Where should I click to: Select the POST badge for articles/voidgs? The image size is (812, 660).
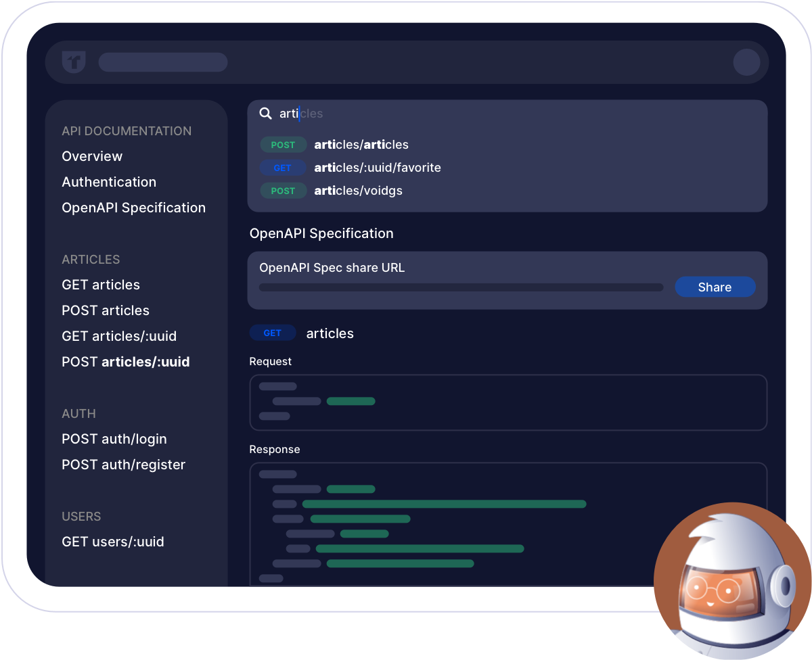[x=284, y=191]
